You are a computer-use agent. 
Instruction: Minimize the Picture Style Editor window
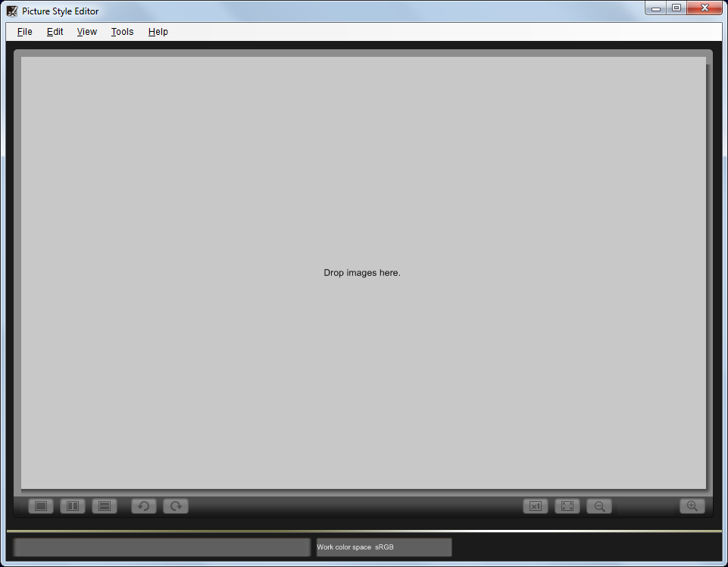click(656, 8)
